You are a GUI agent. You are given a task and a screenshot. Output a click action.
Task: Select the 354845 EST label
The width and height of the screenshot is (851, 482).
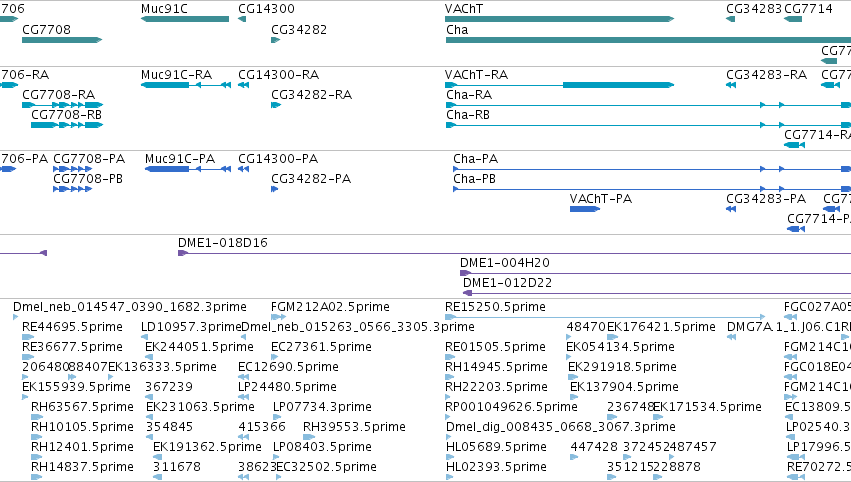coord(169,427)
